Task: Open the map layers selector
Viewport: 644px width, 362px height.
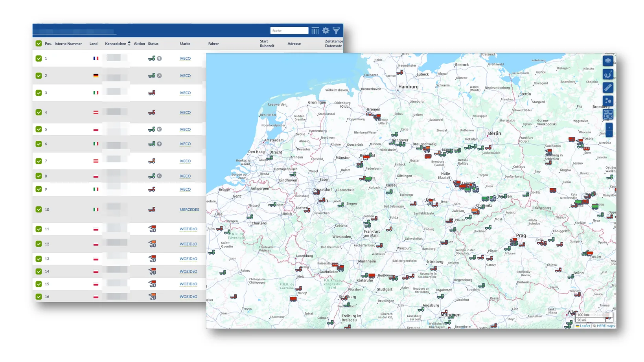Action: (x=608, y=61)
